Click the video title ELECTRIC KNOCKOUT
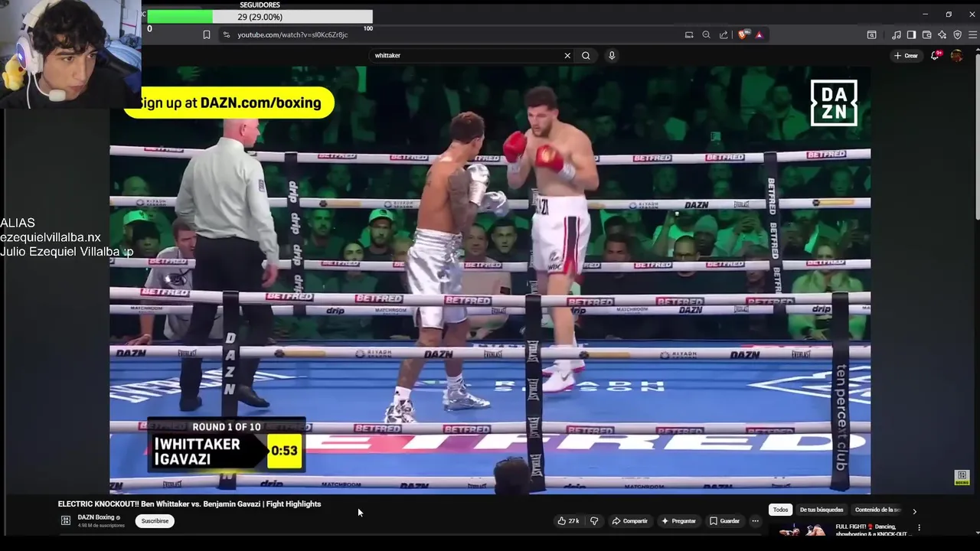The image size is (980, 551). pyautogui.click(x=189, y=504)
